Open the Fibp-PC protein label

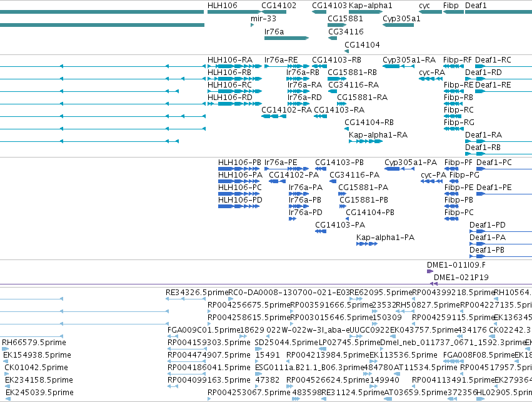coord(459,213)
